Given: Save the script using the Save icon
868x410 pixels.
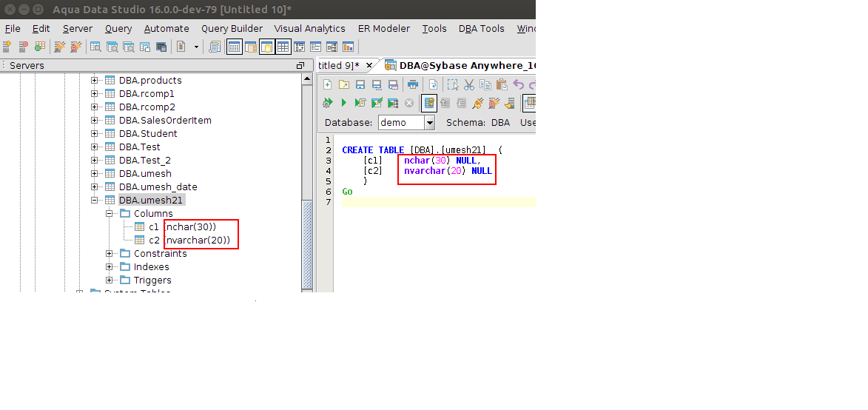Looking at the screenshot, I should coord(360,84).
